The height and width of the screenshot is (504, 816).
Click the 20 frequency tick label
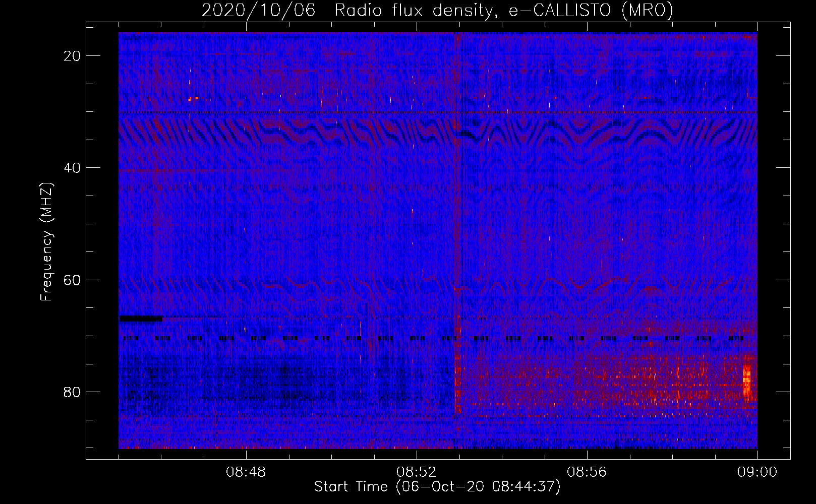coord(73,56)
